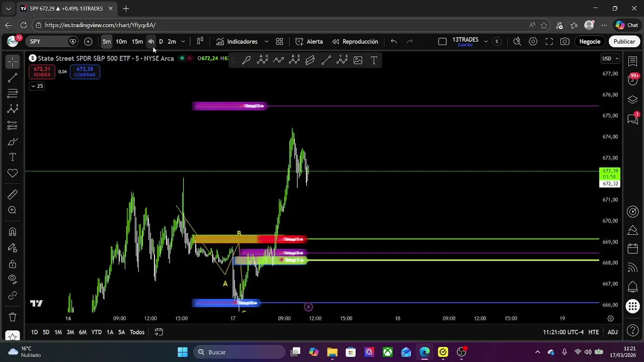644x362 pixels.
Task: Expand Indicadores favorites dropdown arrow
Action: click(266, 41)
